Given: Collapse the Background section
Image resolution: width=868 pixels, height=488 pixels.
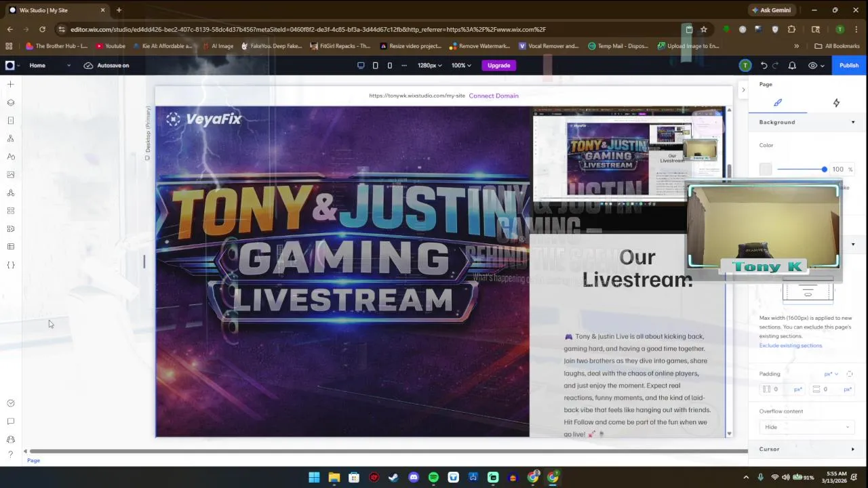Looking at the screenshot, I should click(853, 122).
